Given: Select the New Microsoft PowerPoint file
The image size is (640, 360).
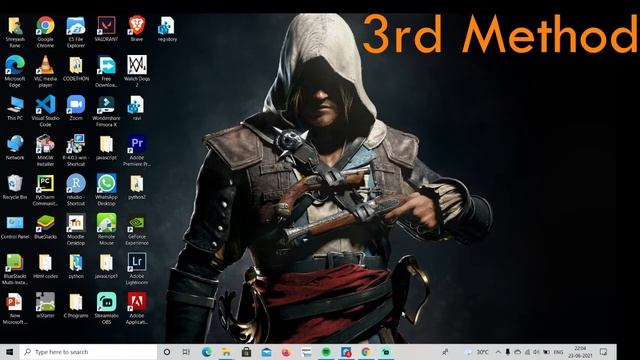Looking at the screenshot, I should [x=15, y=309].
